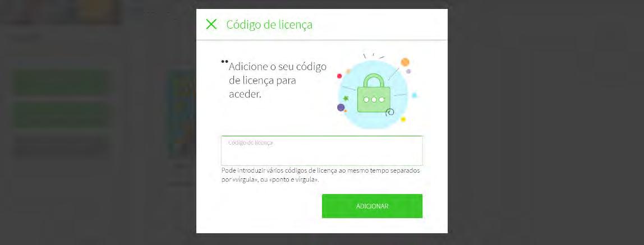Click the red dot left of the padlock
Viewport: 644px width, 245px height.
coord(339,76)
